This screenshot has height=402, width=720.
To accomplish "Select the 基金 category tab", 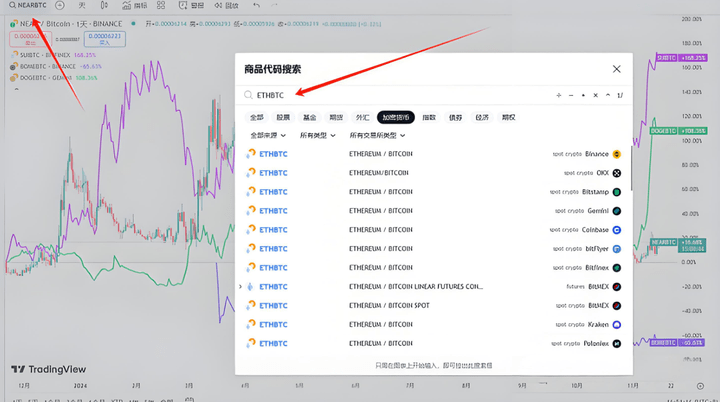I will tap(309, 118).
